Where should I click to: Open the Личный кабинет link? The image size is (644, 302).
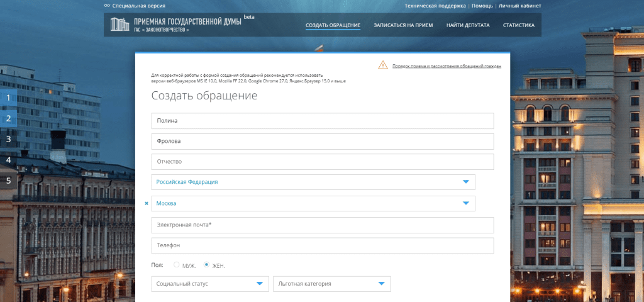520,6
